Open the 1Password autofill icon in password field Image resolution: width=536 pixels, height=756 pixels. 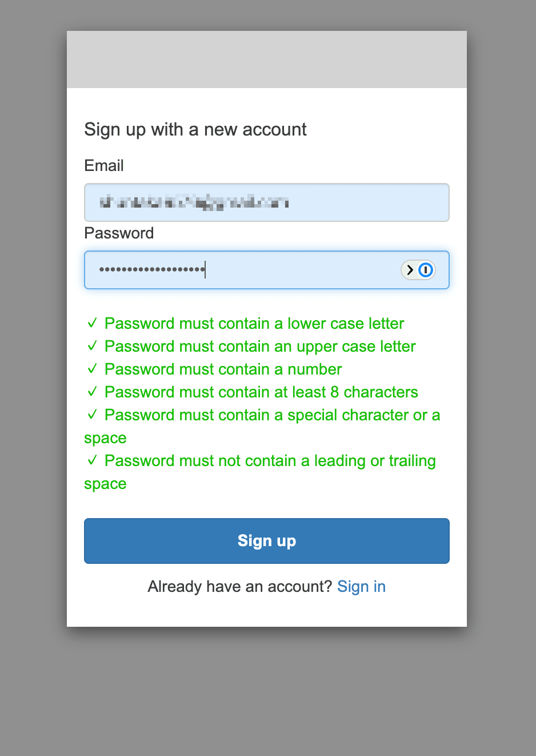426,270
